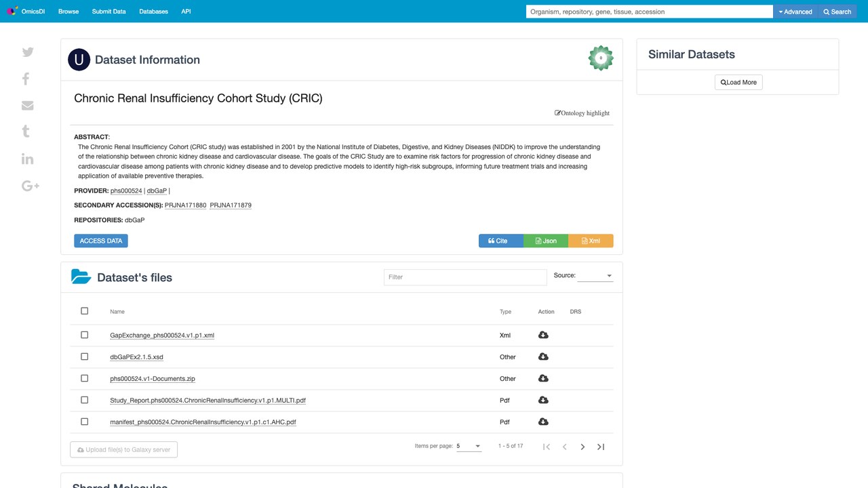Click the email envelope share icon
This screenshot has width=868, height=488.
[x=28, y=106]
